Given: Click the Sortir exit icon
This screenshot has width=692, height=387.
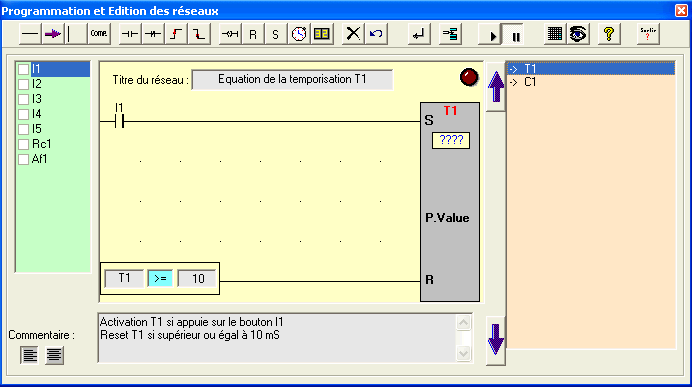Looking at the screenshot, I should tap(648, 34).
